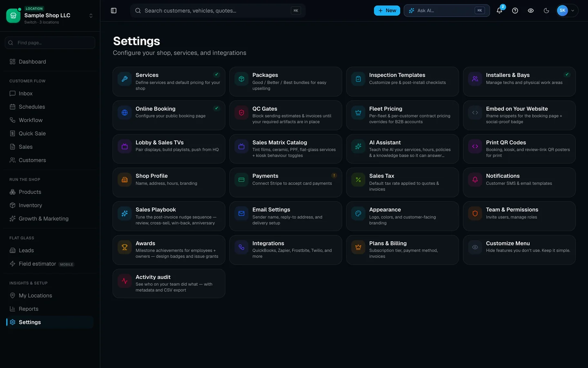Toggle dark mode moon icon
Image resolution: width=588 pixels, height=368 pixels.
[x=546, y=11]
